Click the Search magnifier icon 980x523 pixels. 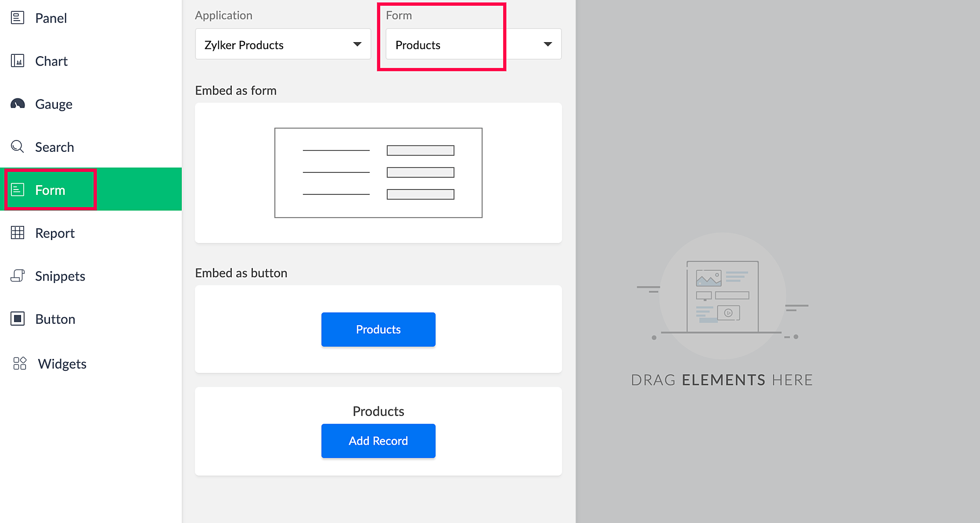(x=18, y=146)
